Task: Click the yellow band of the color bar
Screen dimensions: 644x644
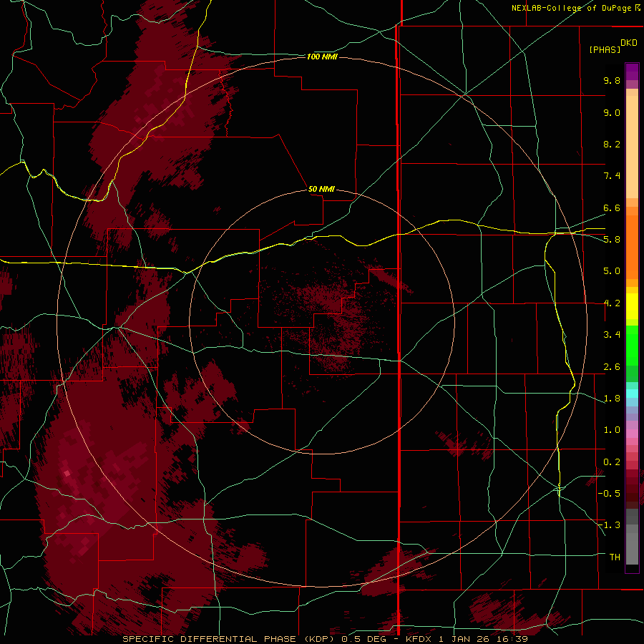Action: pyautogui.click(x=632, y=306)
